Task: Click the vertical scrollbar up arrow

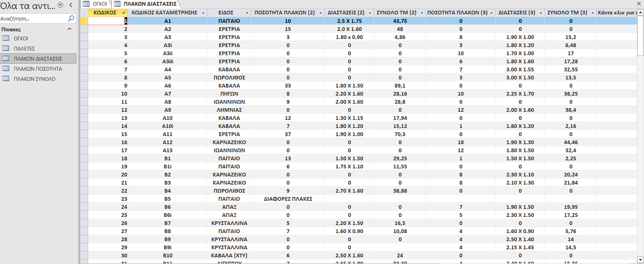Action: point(640,12)
